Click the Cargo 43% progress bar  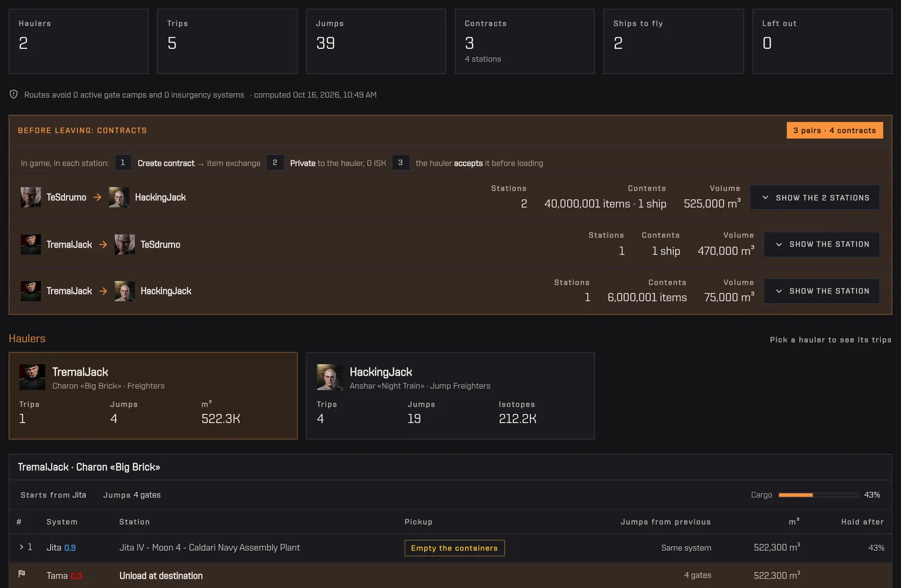pos(818,495)
